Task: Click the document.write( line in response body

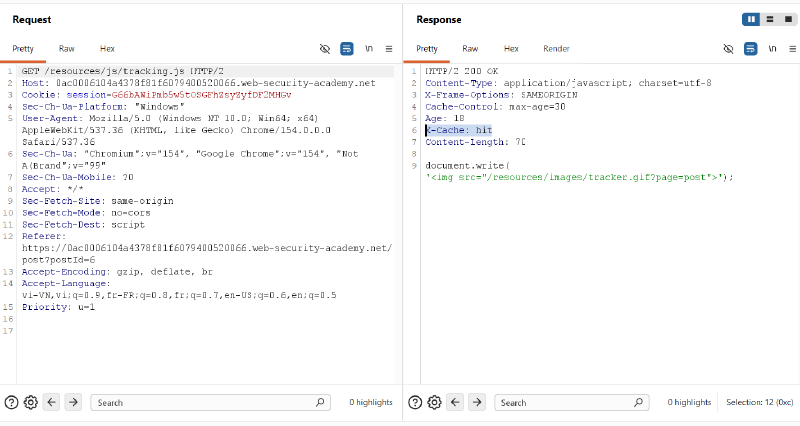Action: click(467, 166)
